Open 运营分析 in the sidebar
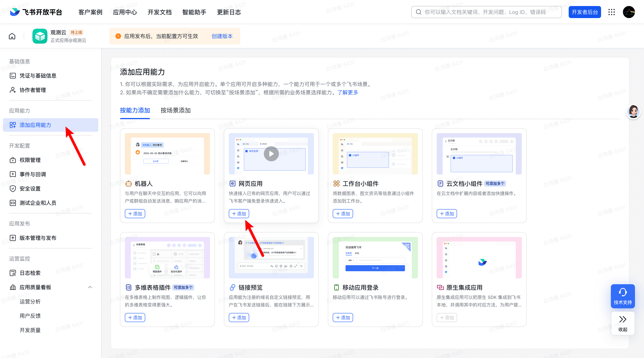Screen dimensions: 644x358 [x=30, y=302]
